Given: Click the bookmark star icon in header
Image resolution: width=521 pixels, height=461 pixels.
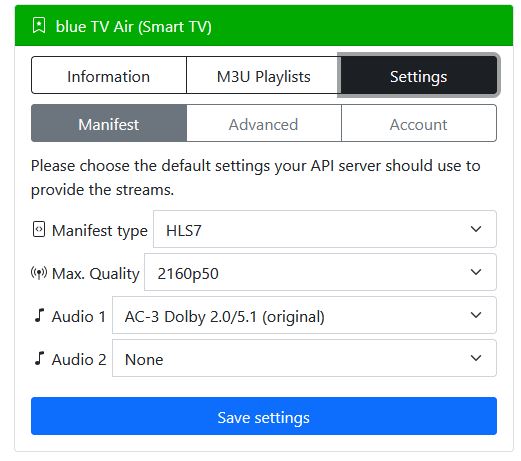Looking at the screenshot, I should click(x=39, y=26).
